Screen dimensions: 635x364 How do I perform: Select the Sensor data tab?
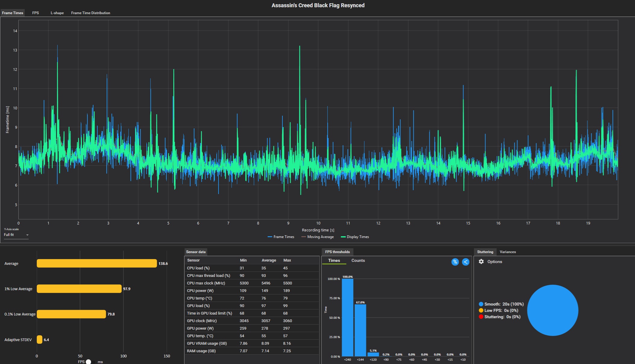coord(196,252)
